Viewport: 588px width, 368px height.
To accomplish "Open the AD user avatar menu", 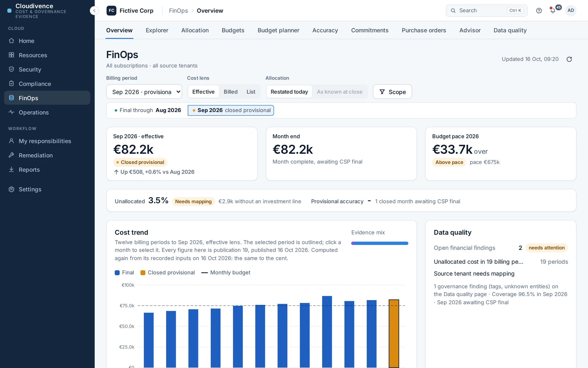I will coord(571,11).
